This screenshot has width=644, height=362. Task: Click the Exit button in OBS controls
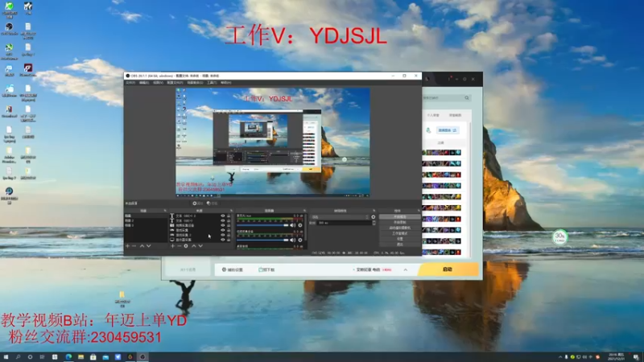point(399,245)
